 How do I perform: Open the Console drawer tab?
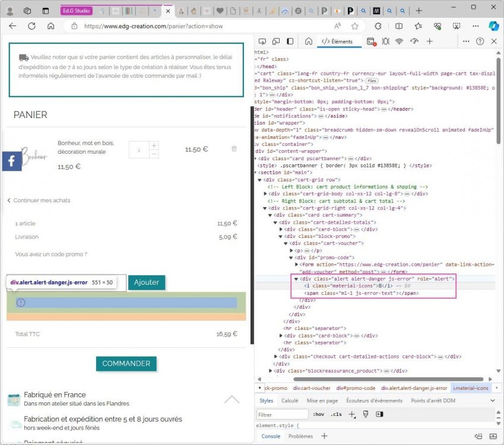pyautogui.click(x=271, y=436)
